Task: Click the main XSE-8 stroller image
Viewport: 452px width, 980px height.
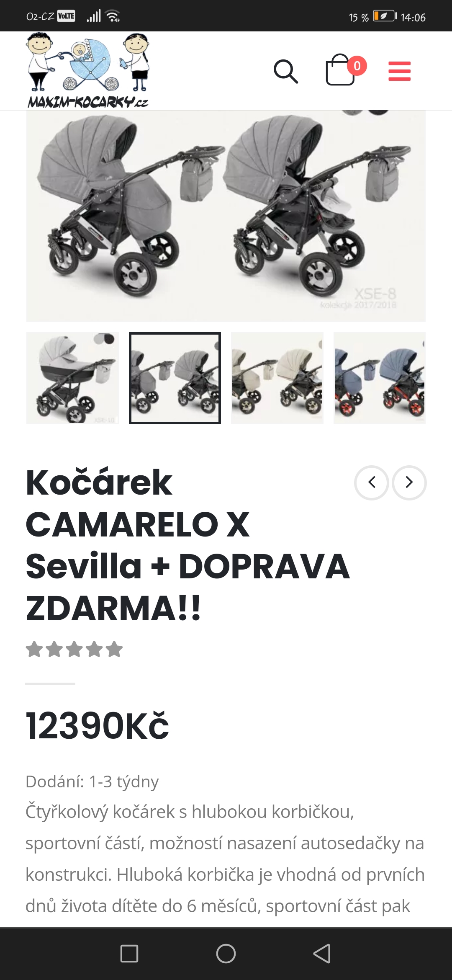Action: pos(226,216)
